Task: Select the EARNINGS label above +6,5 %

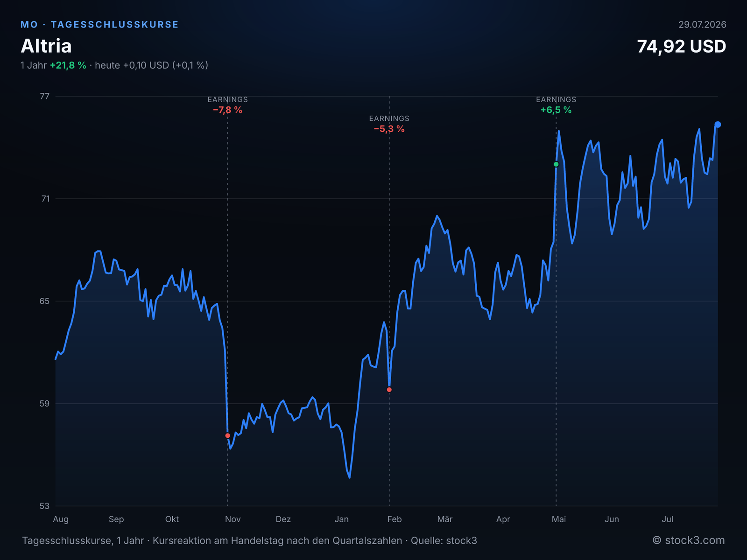Action: (556, 99)
